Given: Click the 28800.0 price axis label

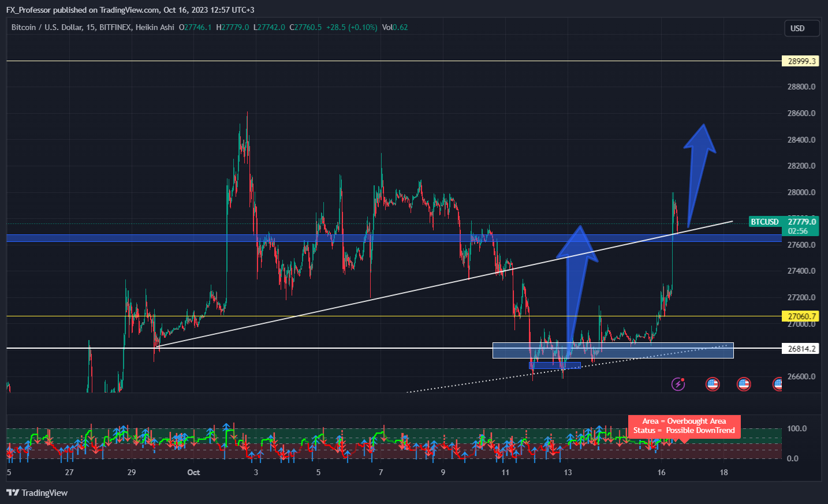Looking at the screenshot, I should (x=801, y=87).
